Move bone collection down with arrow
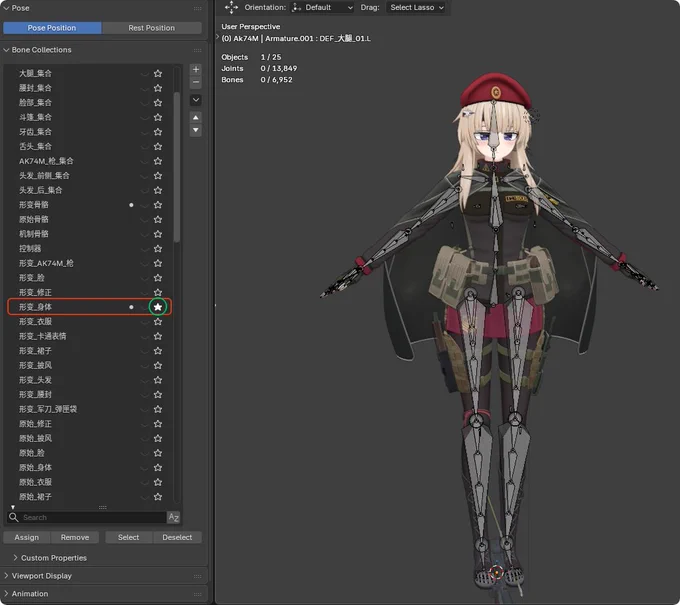Image resolution: width=680 pixels, height=605 pixels. (196, 130)
